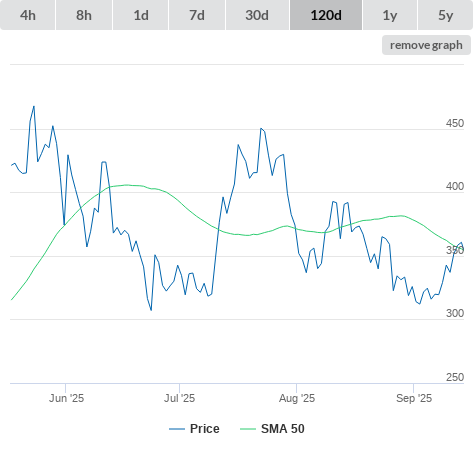Screen dimensions: 474x455
Task: Click the blue Price legend line marker
Action: [x=177, y=429]
